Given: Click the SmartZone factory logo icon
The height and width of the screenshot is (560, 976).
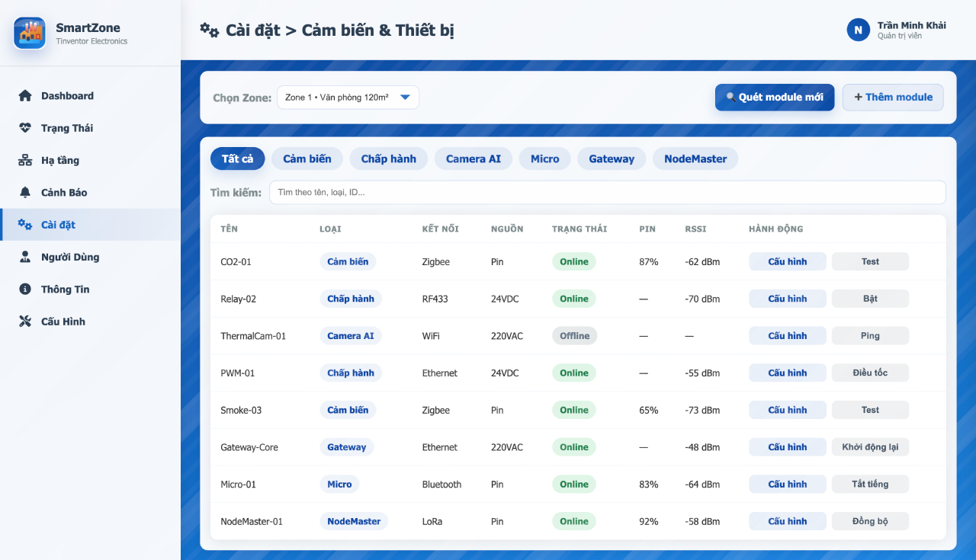Looking at the screenshot, I should point(30,33).
